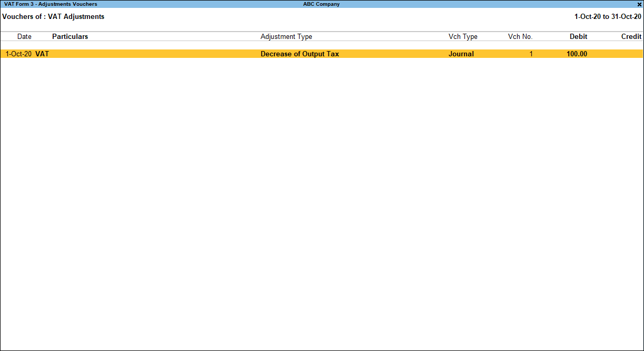Click the Vch Type column header
This screenshot has width=644, height=351.
(x=463, y=37)
